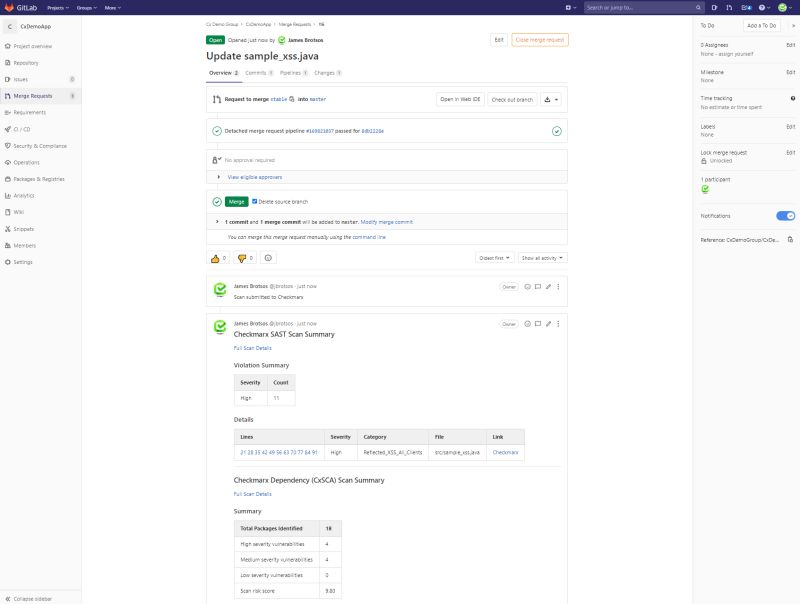Toggle the Notifications switch off

click(x=783, y=215)
